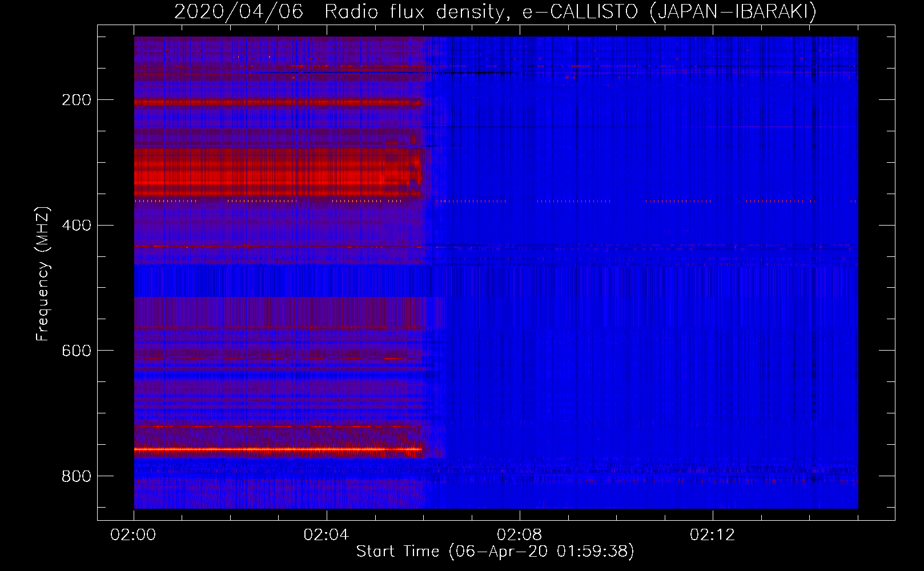Click the bright yellow emission line near 760 MHz
The height and width of the screenshot is (571, 924).
click(278, 449)
